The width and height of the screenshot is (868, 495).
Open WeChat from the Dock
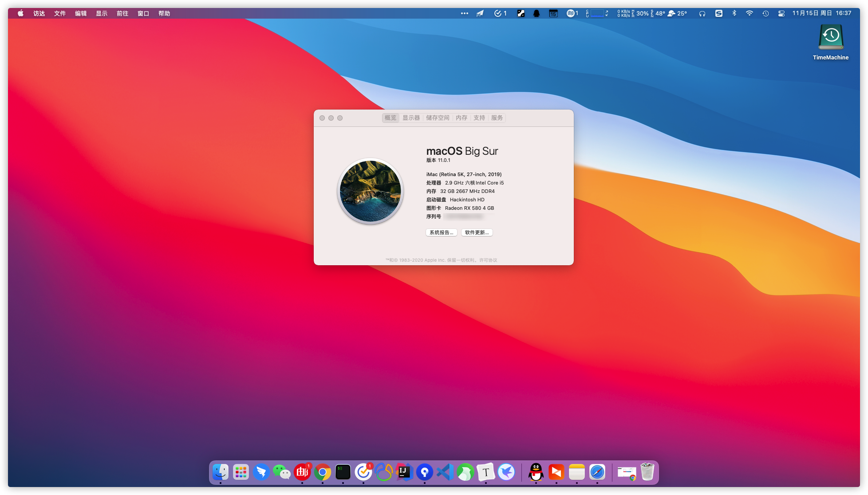click(282, 472)
